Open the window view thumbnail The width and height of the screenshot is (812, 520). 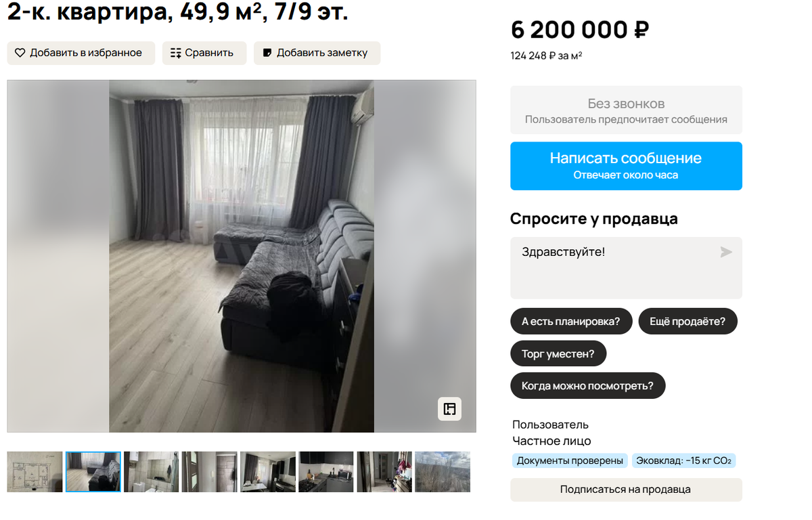pyautogui.click(x=443, y=472)
